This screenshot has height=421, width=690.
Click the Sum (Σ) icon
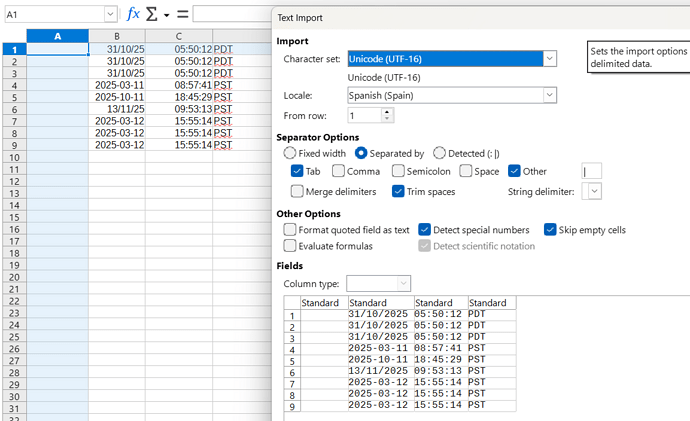(152, 14)
